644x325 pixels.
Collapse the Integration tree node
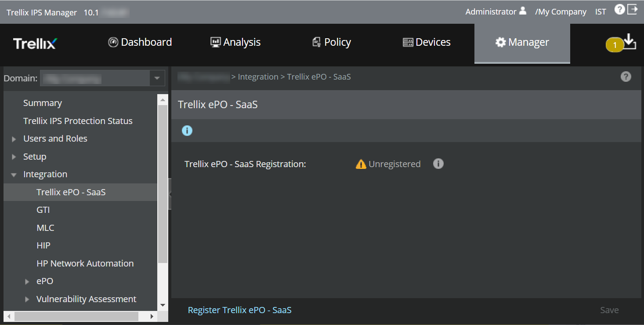(14, 175)
